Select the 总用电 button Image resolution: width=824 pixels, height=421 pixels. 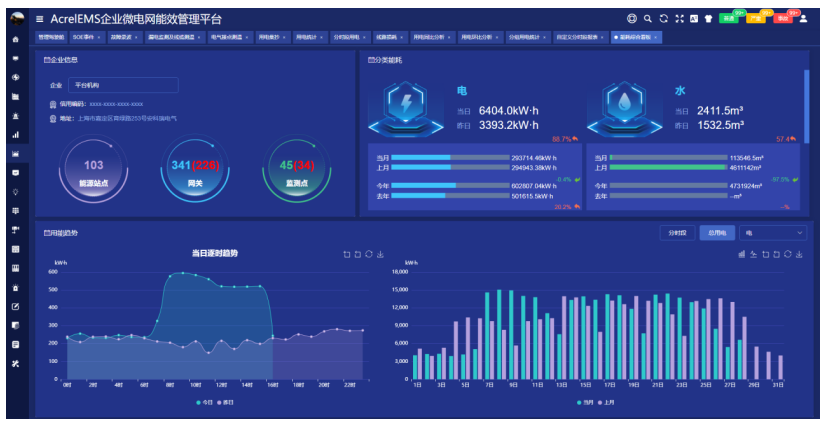click(717, 233)
